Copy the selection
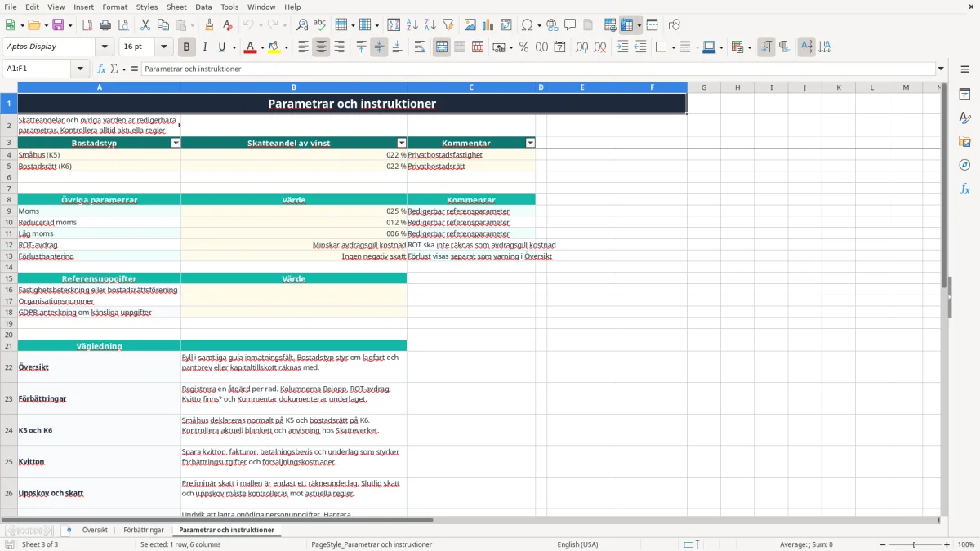Image resolution: width=980 pixels, height=551 pixels. click(163, 25)
